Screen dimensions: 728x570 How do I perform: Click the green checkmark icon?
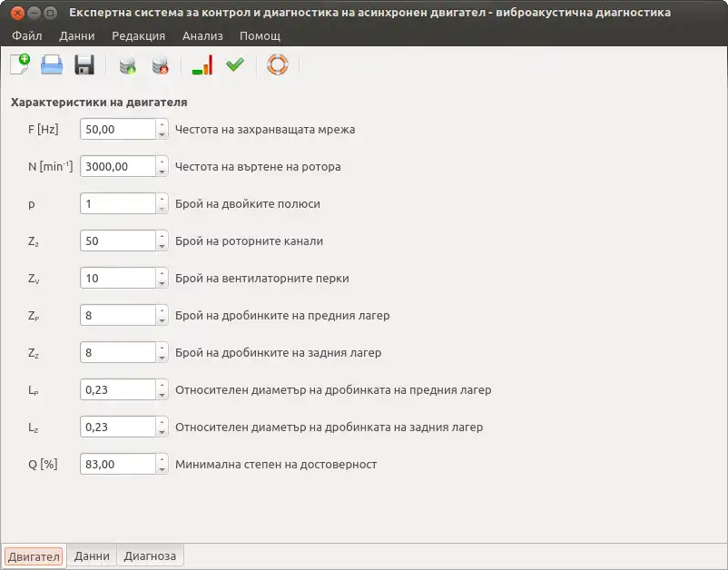[235, 64]
